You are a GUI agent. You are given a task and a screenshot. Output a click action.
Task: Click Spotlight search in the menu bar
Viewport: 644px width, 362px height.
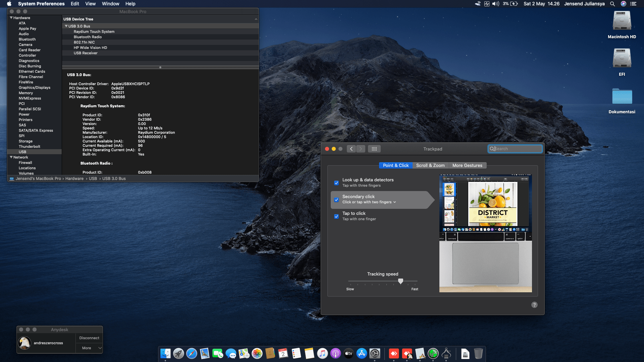(612, 4)
